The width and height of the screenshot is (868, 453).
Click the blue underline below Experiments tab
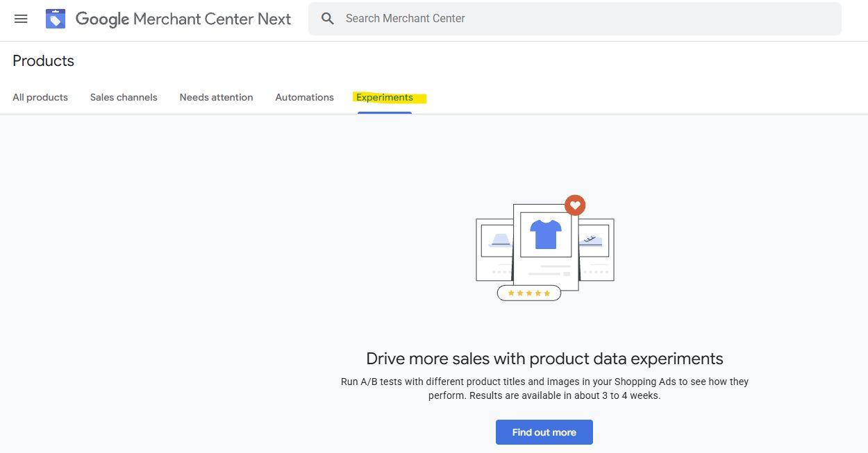coord(385,112)
